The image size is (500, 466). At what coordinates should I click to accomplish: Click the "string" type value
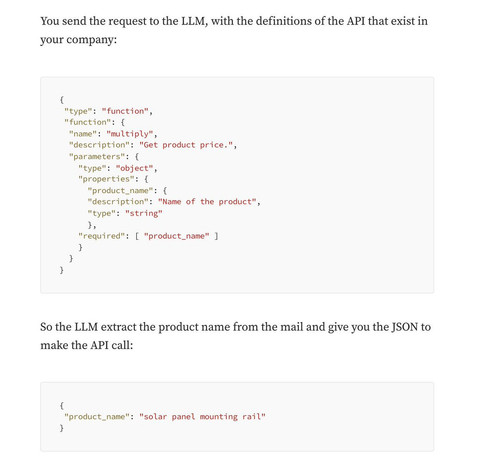pos(144,213)
